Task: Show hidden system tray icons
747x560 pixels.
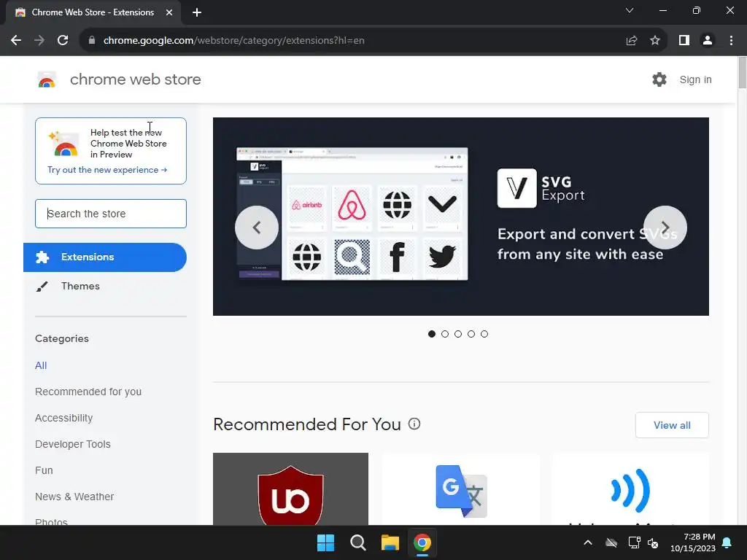Action: pyautogui.click(x=588, y=542)
